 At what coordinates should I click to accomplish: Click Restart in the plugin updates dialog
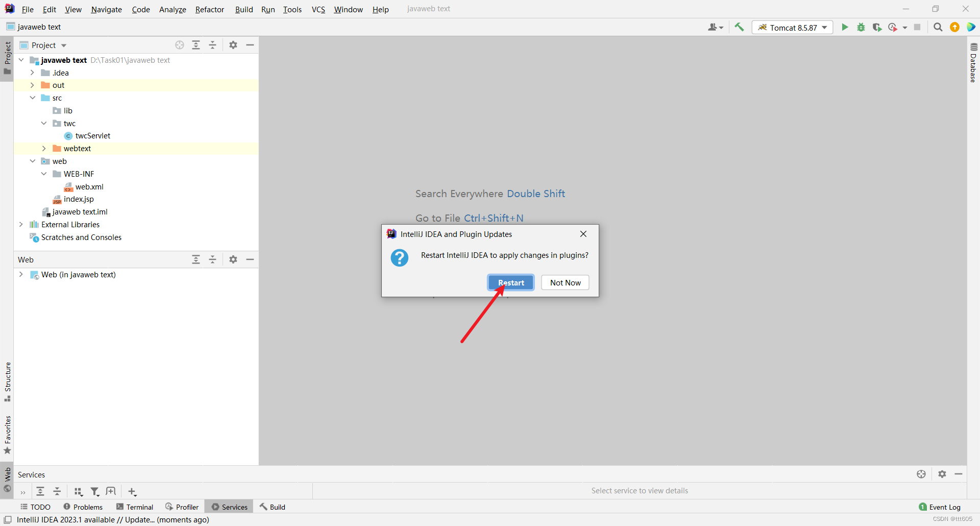[x=511, y=282]
